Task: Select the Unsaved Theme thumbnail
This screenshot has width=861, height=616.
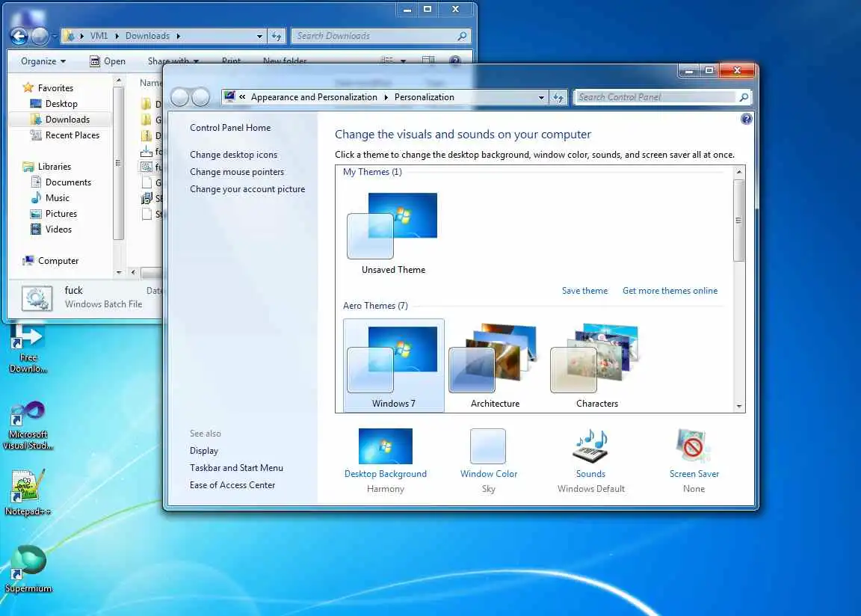Action: coord(393,233)
